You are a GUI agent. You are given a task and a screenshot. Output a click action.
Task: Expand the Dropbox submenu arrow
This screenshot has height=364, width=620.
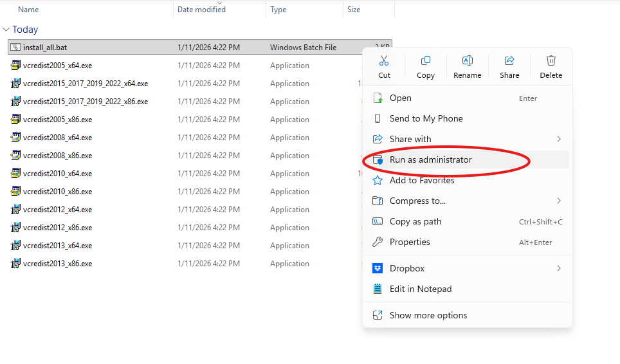click(558, 268)
